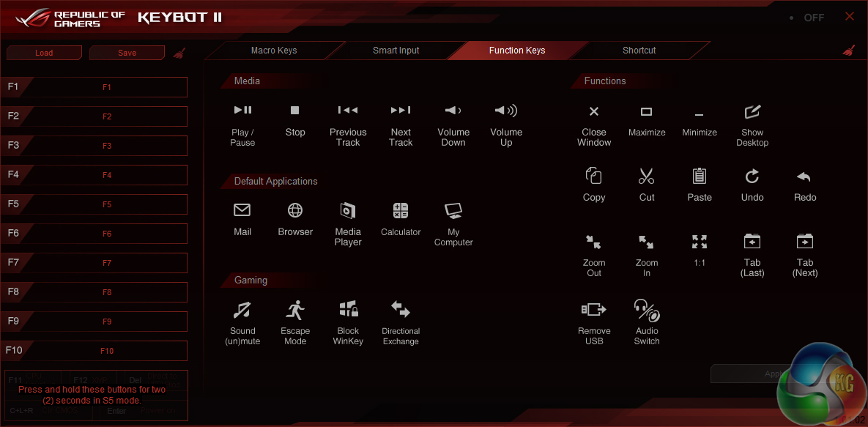This screenshot has width=868, height=427.
Task: Select the Zoom In function
Action: (x=647, y=242)
